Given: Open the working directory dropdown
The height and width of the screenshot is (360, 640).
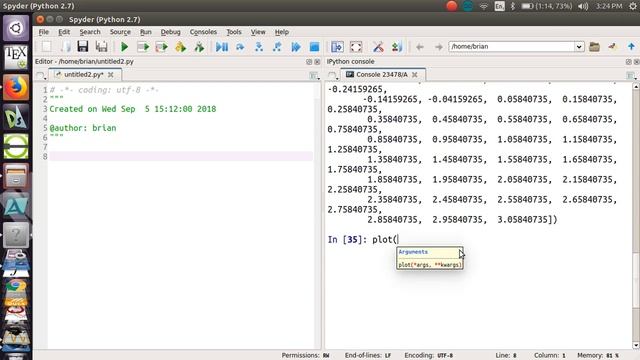Looking at the screenshot, I should [x=579, y=47].
